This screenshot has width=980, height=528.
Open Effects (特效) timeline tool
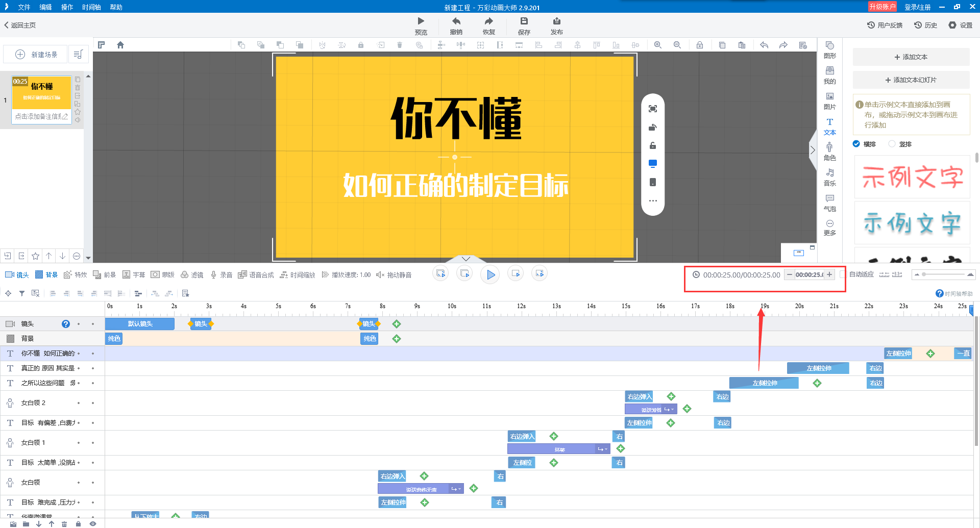[76, 275]
